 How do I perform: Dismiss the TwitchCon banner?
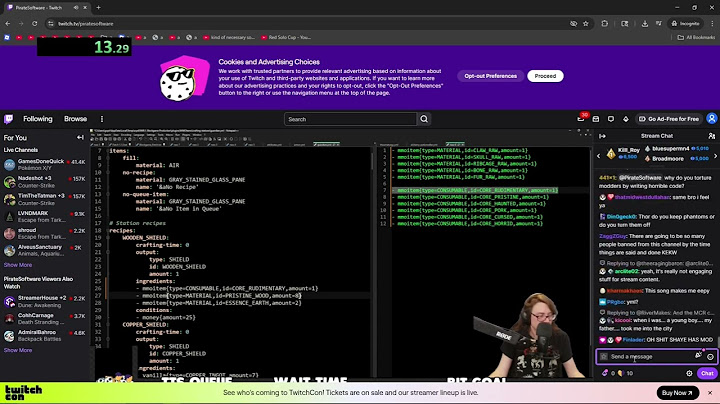click(x=710, y=393)
